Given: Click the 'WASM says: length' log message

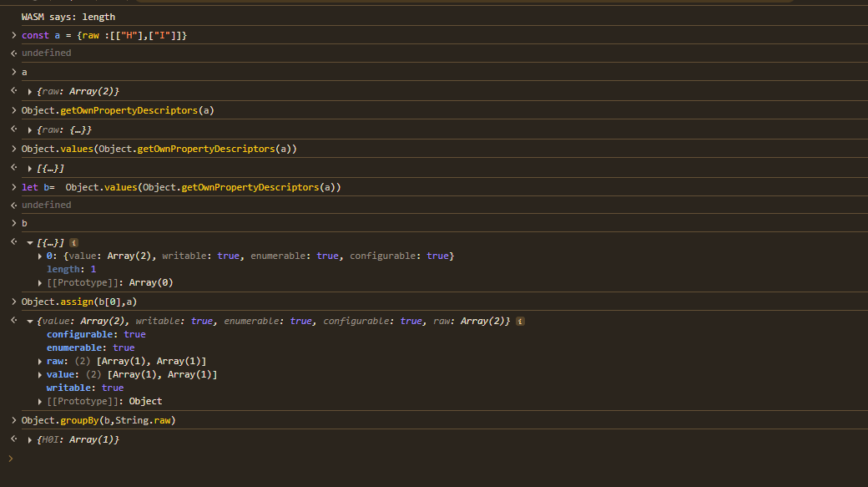Looking at the screenshot, I should pos(68,17).
